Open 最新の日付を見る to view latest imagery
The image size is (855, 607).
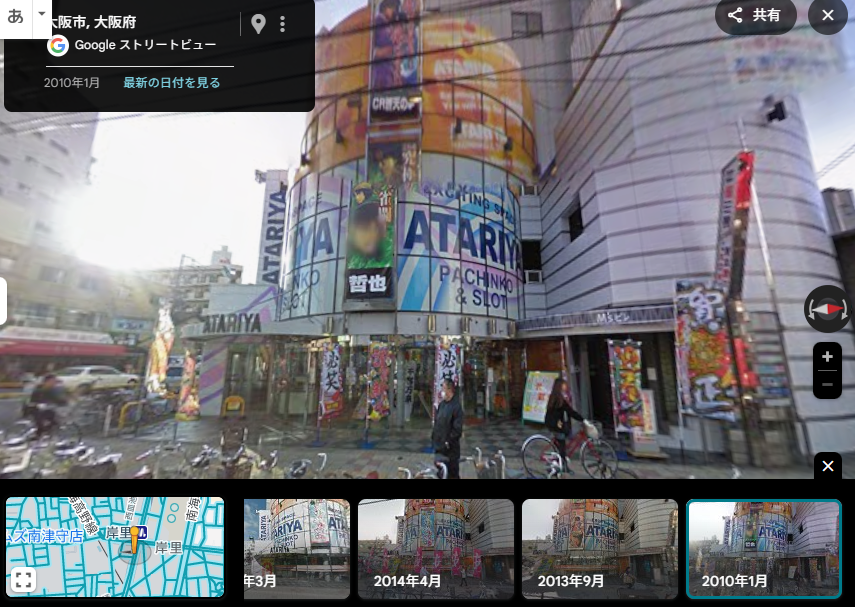tap(172, 83)
